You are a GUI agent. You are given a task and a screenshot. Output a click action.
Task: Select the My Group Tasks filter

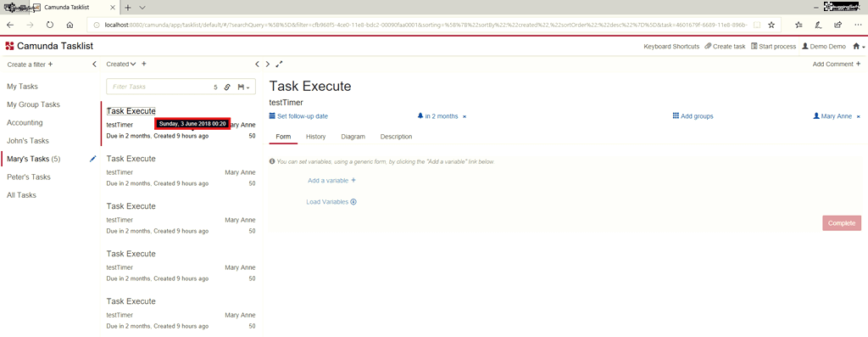tap(33, 104)
